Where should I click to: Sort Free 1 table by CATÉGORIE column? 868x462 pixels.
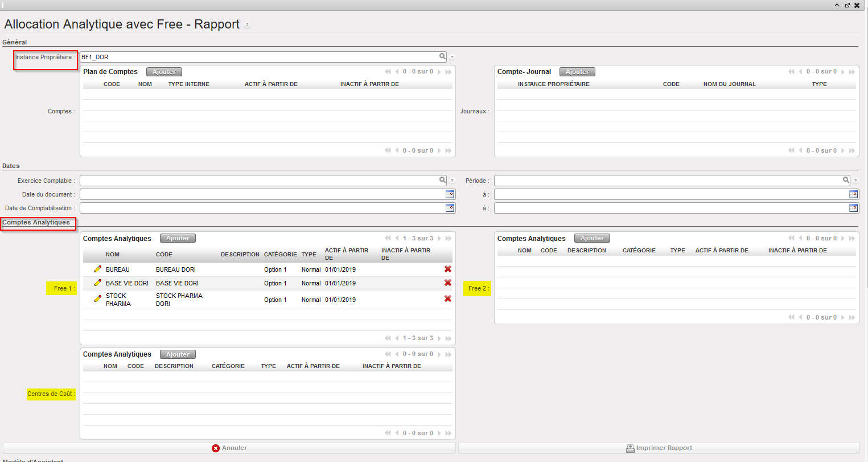pyautogui.click(x=280, y=255)
